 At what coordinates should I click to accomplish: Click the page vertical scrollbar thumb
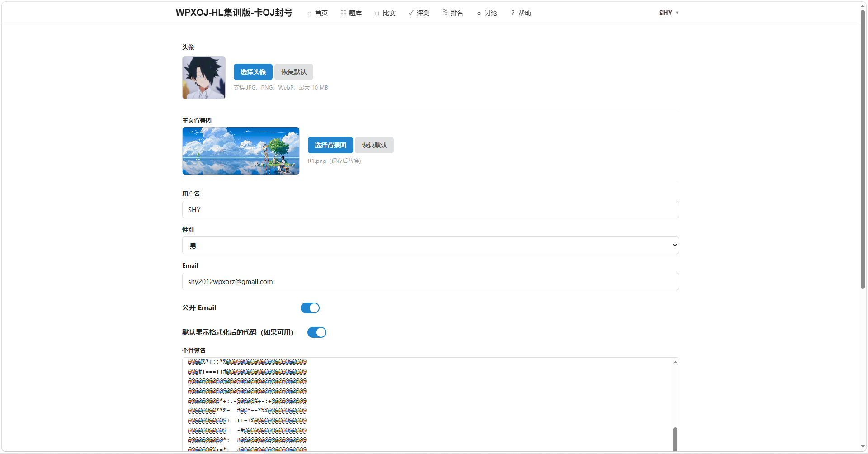coord(863,149)
